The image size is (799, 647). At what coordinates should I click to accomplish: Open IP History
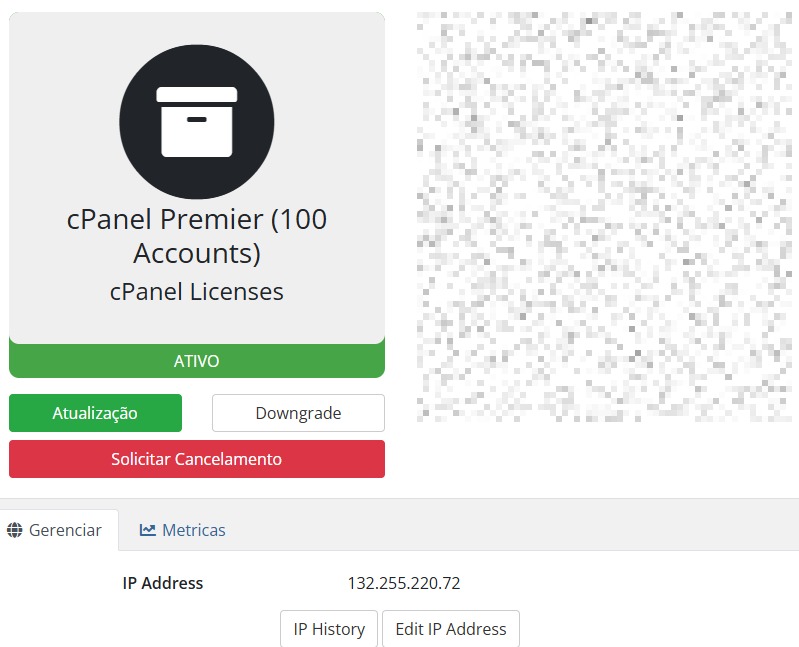coord(328,629)
